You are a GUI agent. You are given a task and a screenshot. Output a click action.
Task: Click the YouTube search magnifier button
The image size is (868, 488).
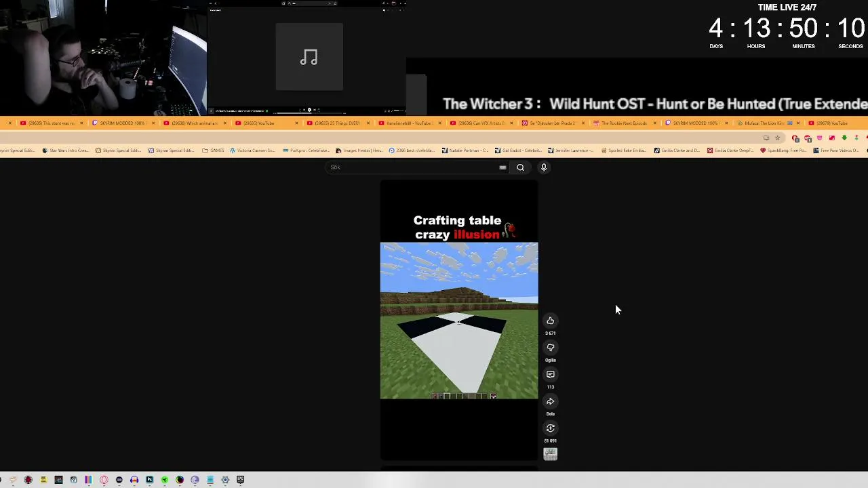pos(520,167)
